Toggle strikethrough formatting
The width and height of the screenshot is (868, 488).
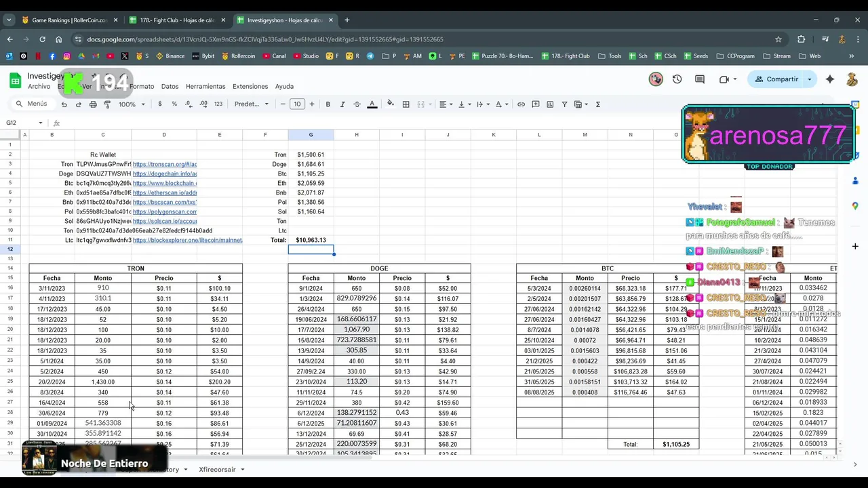coord(357,104)
